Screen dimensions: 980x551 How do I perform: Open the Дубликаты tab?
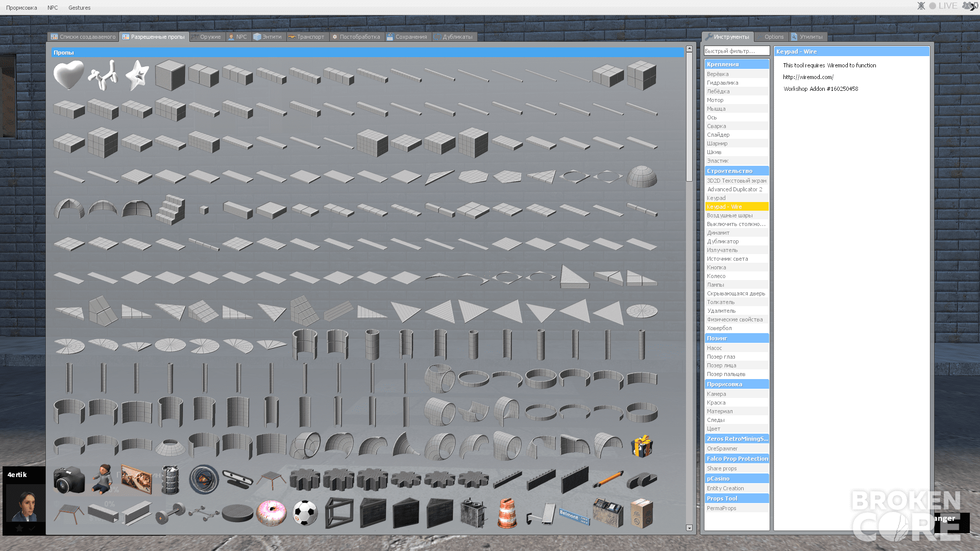click(453, 37)
